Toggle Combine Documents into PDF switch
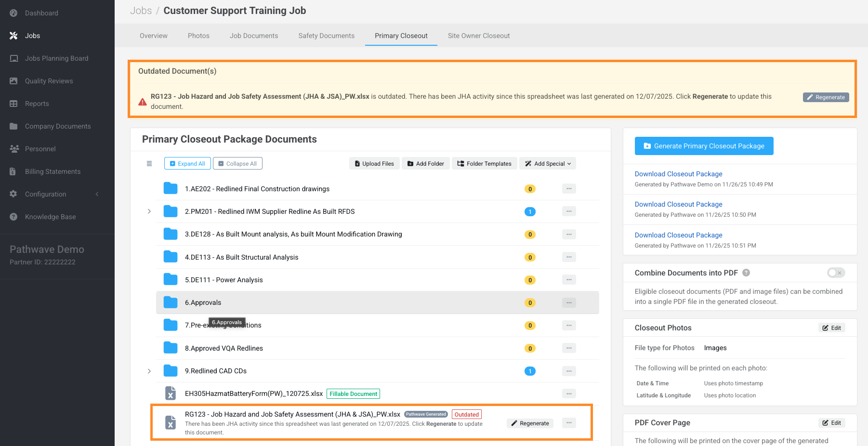 point(836,273)
